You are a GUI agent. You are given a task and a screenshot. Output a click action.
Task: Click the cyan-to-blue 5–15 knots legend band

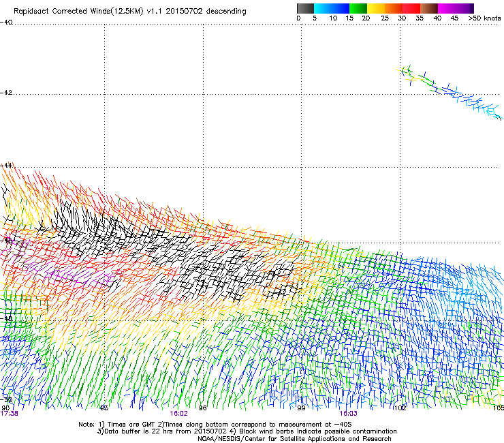tap(332, 8)
